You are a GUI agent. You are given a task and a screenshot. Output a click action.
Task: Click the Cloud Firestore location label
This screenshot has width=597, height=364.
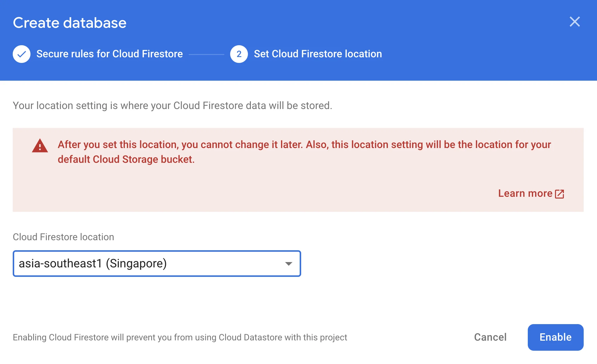point(63,237)
